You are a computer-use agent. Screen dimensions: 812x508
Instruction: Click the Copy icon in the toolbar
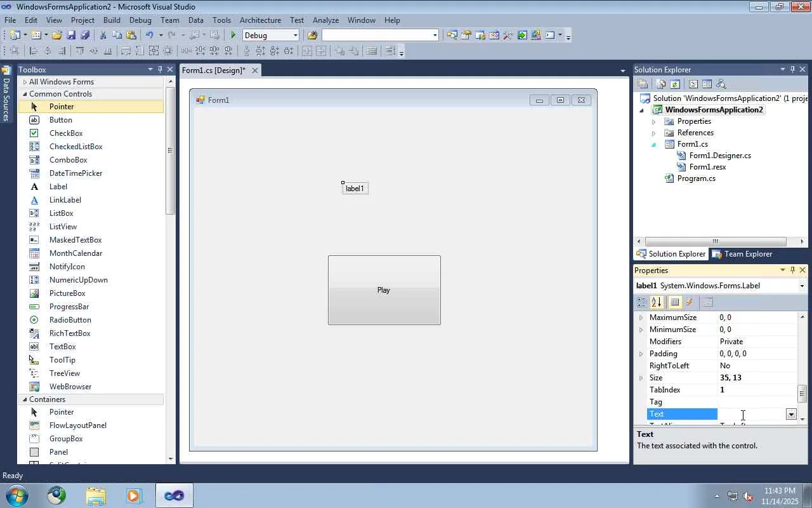(x=117, y=36)
